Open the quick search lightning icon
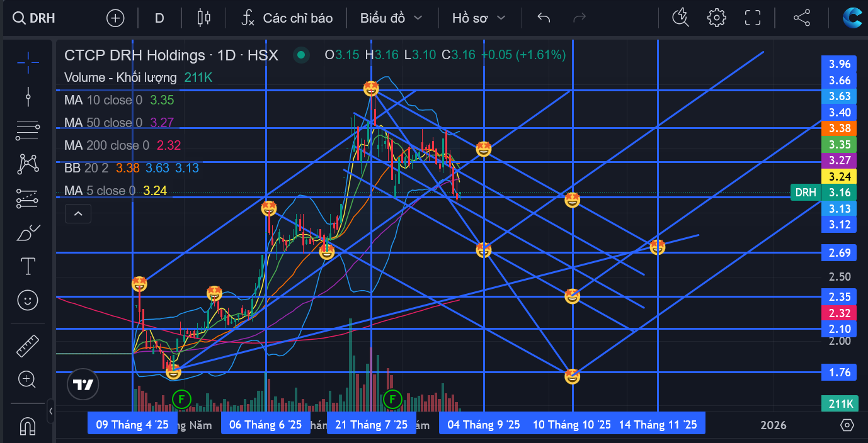 (681, 18)
